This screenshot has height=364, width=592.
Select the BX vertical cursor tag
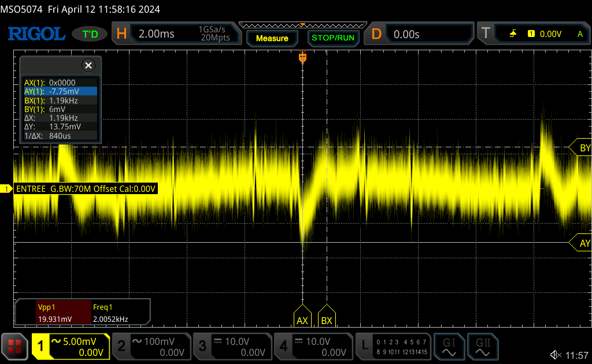click(327, 316)
